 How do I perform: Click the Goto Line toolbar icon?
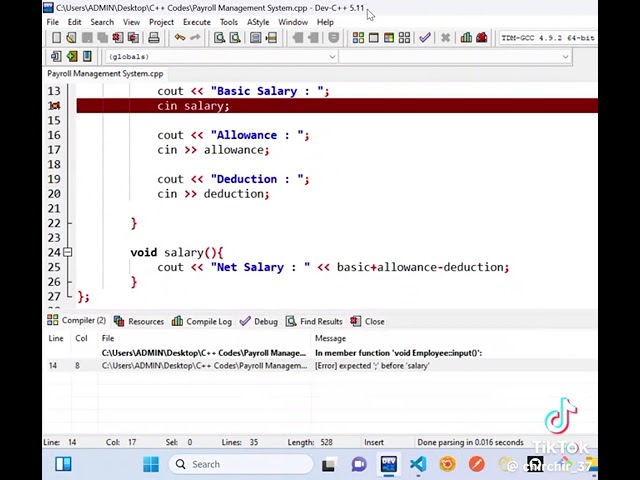point(271,38)
